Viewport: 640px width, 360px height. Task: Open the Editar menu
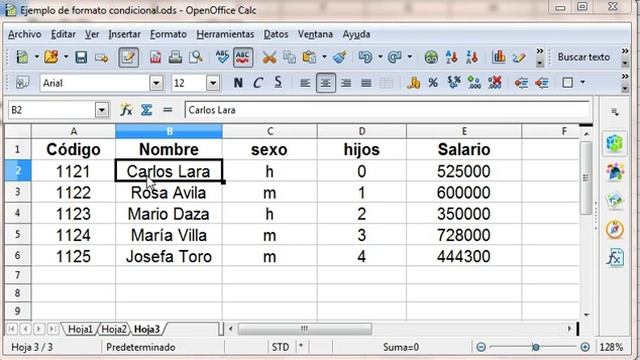tap(63, 34)
